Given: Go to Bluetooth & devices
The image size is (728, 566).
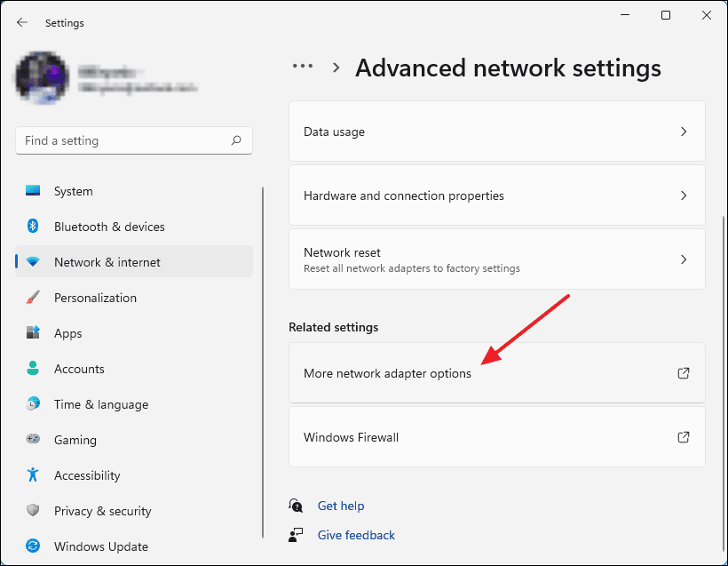Looking at the screenshot, I should pyautogui.click(x=134, y=227).
